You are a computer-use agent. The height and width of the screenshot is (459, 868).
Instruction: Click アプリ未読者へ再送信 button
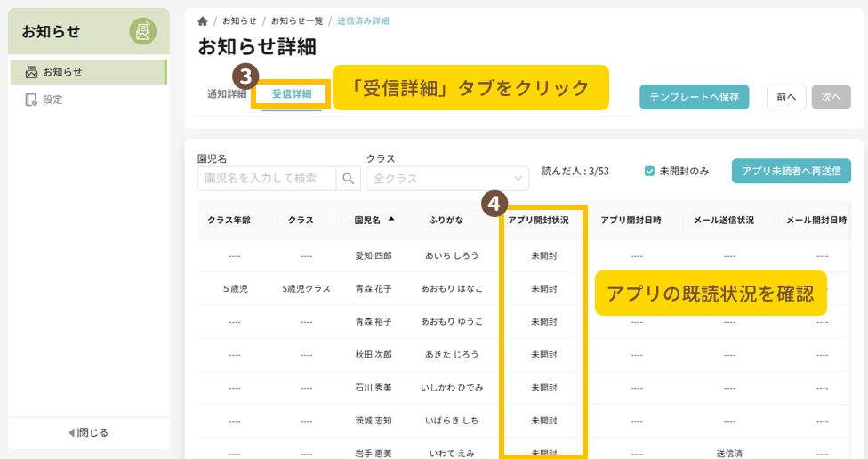[791, 171]
